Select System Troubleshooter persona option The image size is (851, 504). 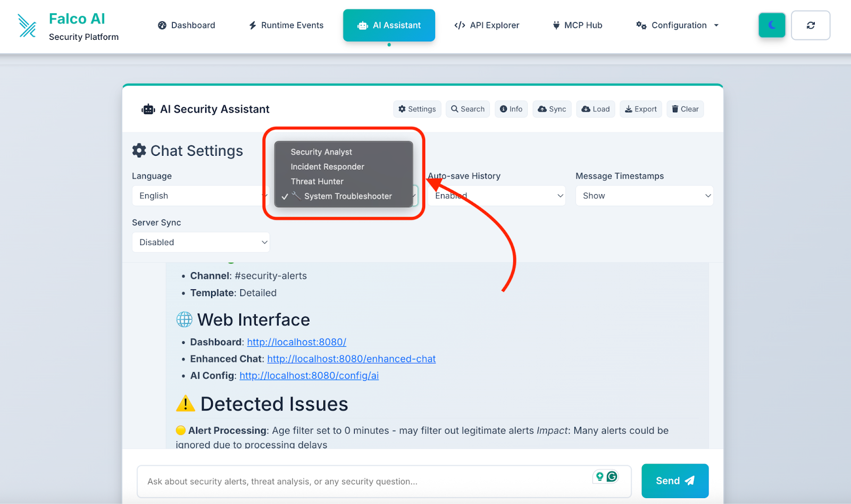[x=344, y=196]
